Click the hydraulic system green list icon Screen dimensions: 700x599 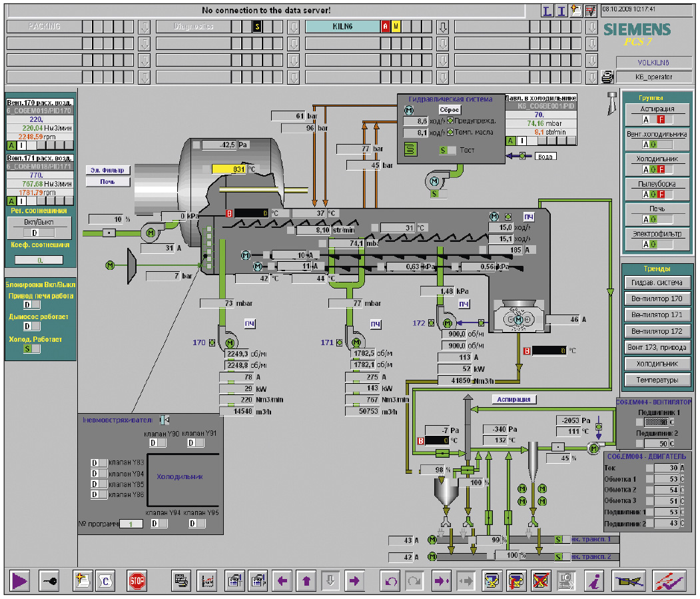coord(410,149)
